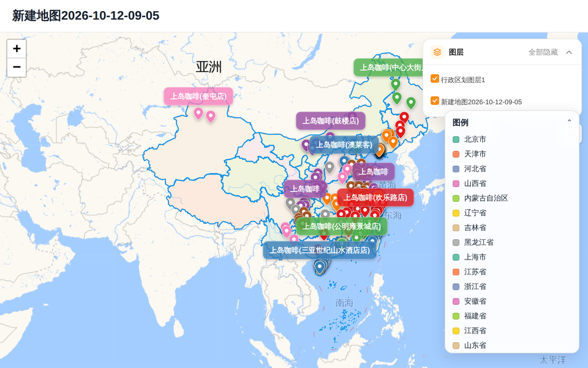
Task: Click the 山东省 legend entry
Action: click(470, 345)
